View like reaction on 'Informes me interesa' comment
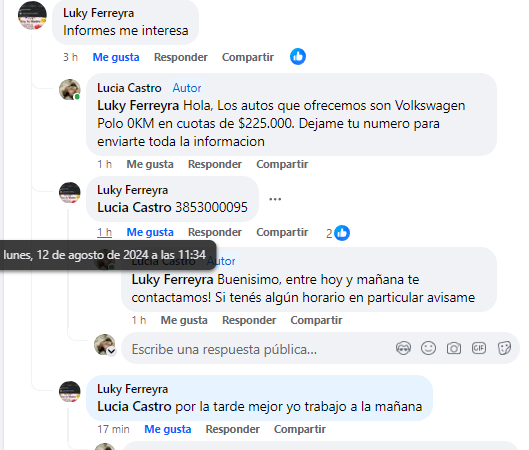 (298, 57)
